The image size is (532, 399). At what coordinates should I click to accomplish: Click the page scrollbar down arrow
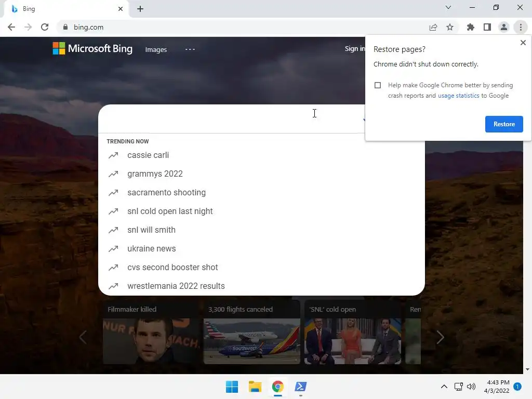(x=527, y=369)
